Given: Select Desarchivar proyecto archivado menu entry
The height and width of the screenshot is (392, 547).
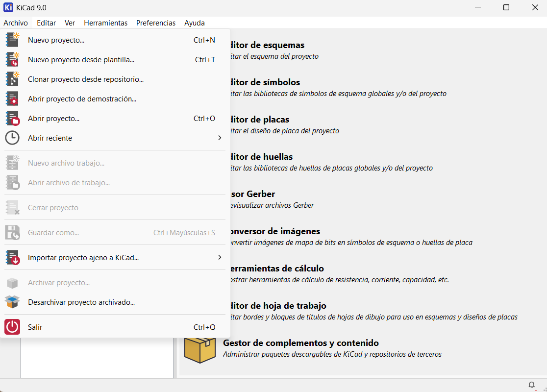Looking at the screenshot, I should click(81, 302).
